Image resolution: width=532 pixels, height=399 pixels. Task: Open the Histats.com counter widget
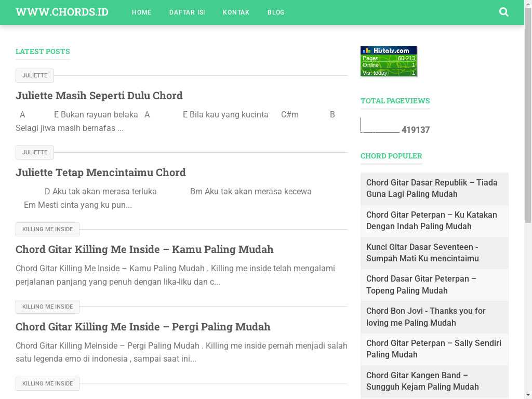389,61
